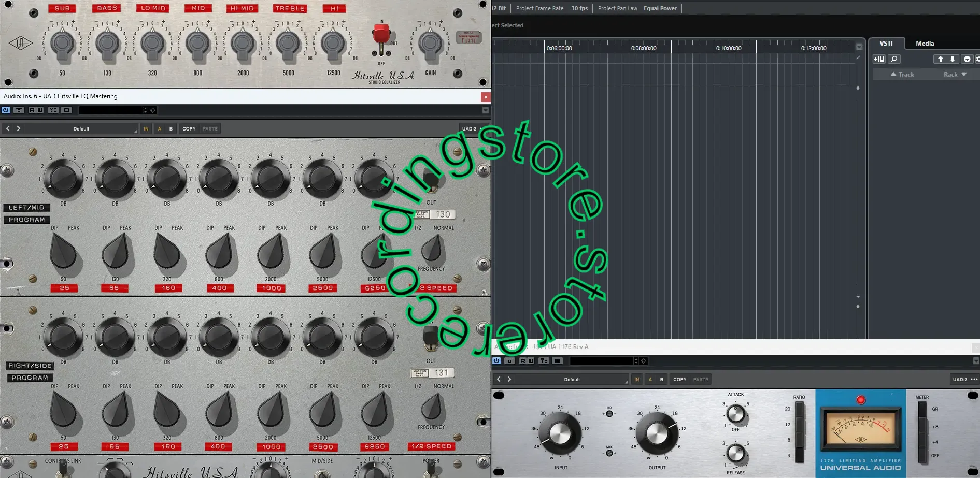
Task: Open the UAD-2 three-dot menu in UA 1176
Action: tap(974, 379)
